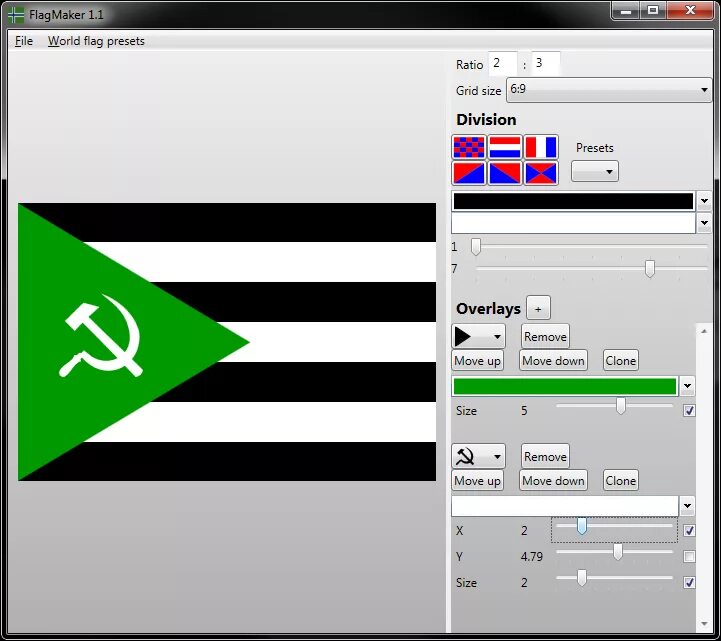721x641 pixels.
Task: Toggle checkbox next to X slider
Action: coord(689,530)
